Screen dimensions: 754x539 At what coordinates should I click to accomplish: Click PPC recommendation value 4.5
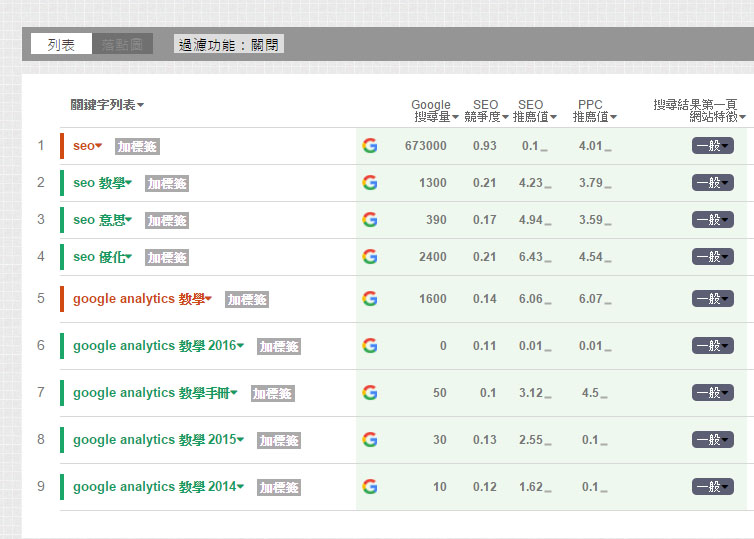click(x=590, y=393)
